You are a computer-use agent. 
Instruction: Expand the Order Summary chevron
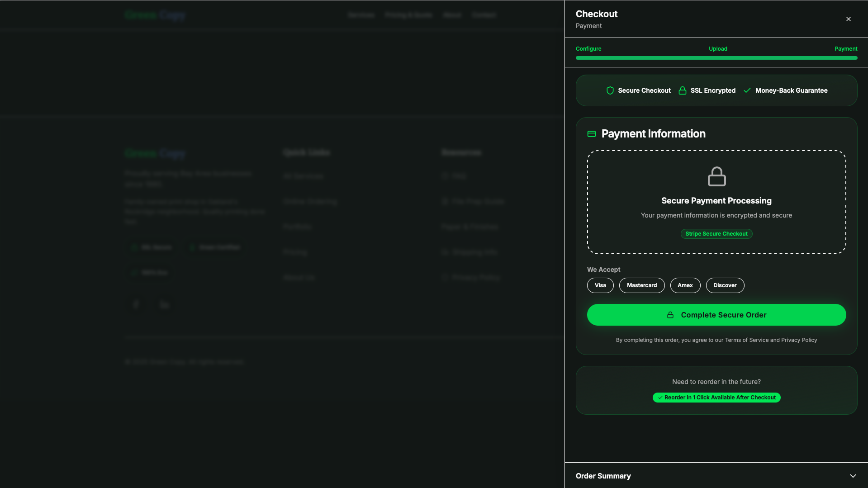point(853,476)
